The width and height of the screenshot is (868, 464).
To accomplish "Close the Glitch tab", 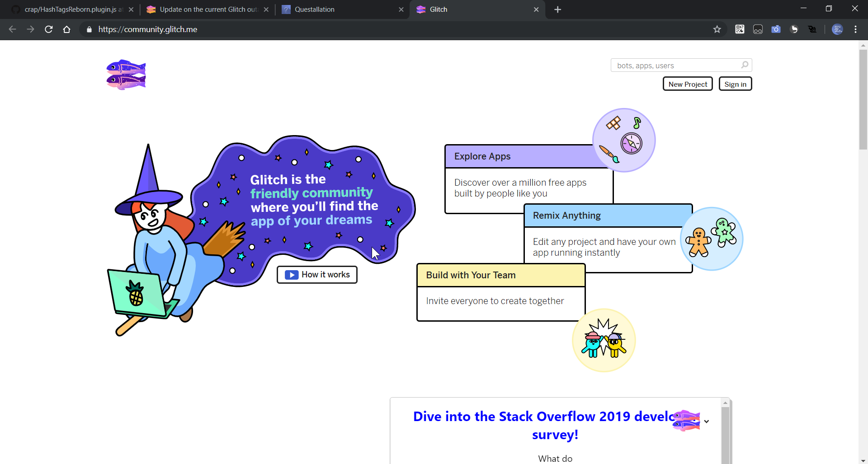I will tap(536, 9).
